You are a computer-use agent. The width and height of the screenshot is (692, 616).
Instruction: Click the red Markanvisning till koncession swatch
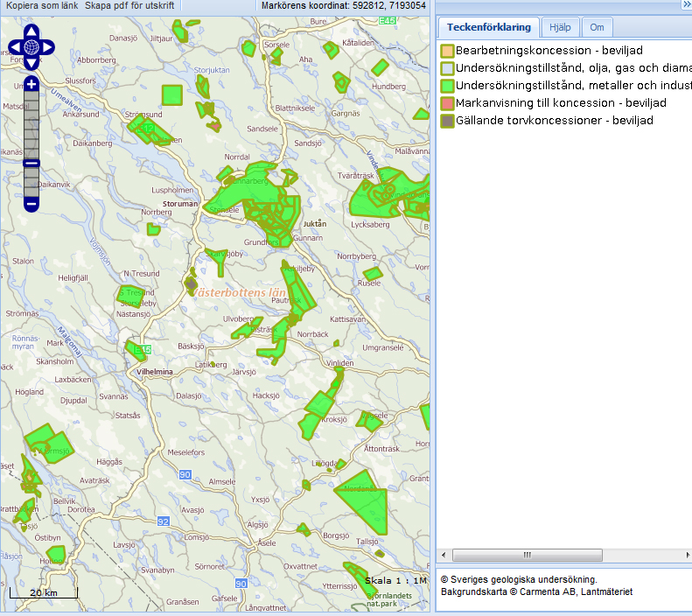[x=447, y=103]
